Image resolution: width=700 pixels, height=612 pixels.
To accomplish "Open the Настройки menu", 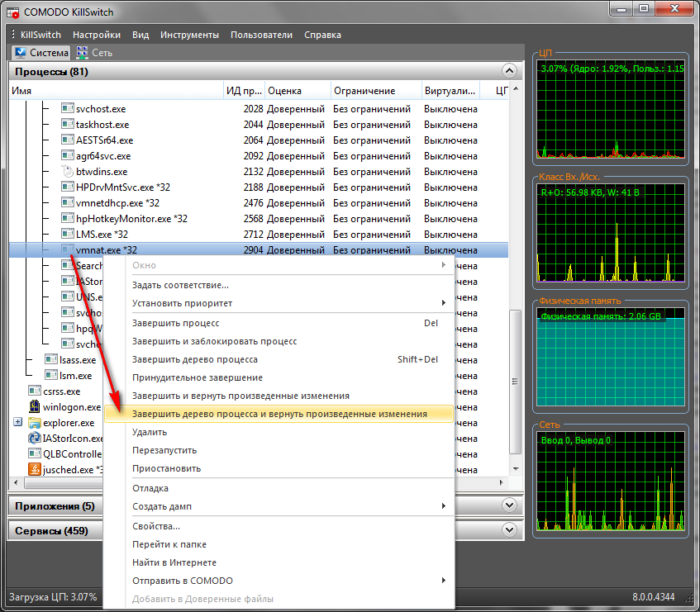I will tap(97, 35).
